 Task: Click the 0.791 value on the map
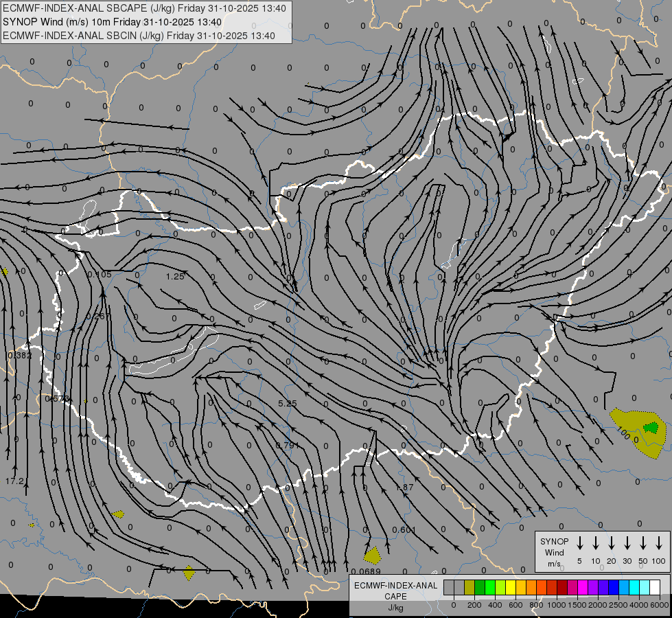click(288, 445)
